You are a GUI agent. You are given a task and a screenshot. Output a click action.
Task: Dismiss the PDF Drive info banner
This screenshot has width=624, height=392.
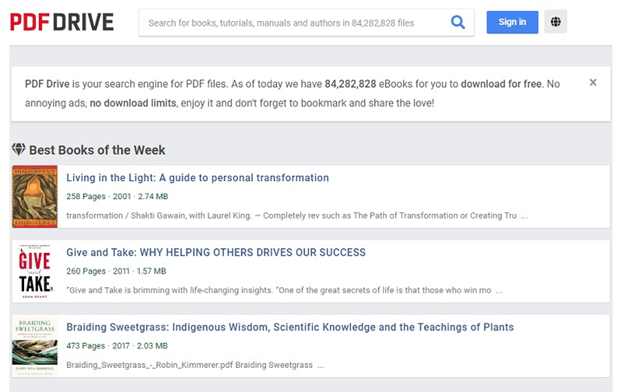click(x=593, y=82)
